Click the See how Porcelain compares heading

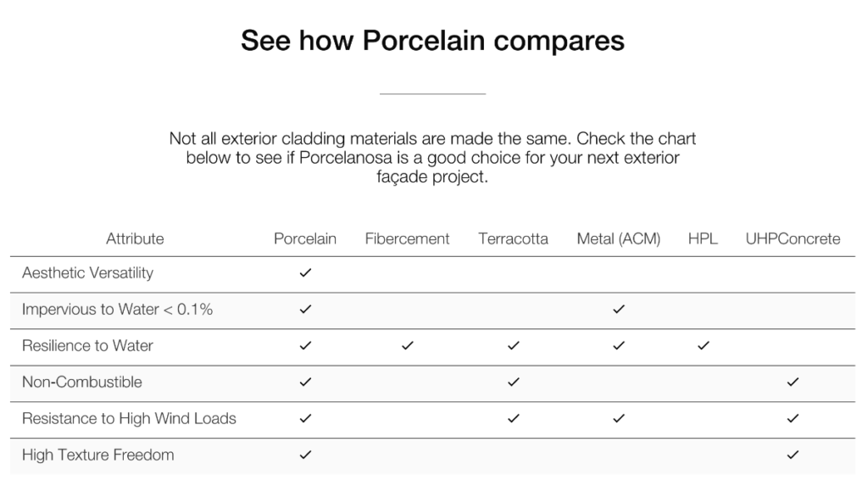(x=432, y=41)
